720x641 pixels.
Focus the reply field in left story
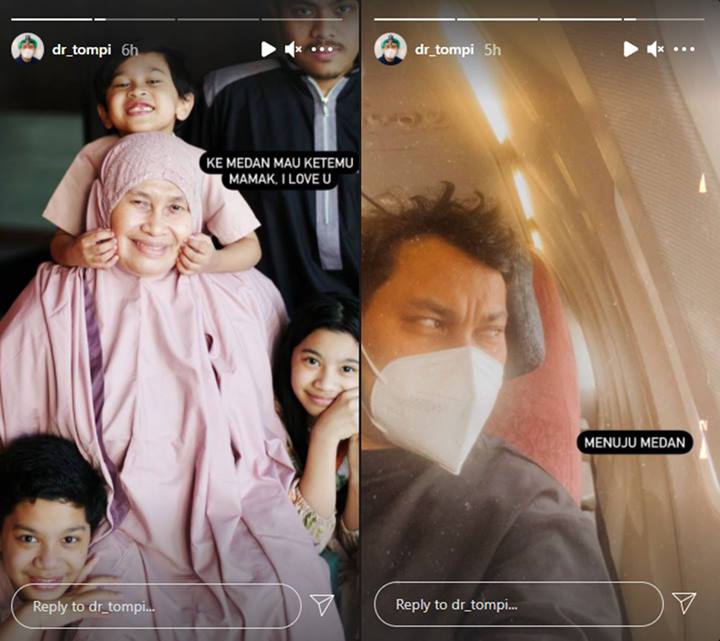156,606
